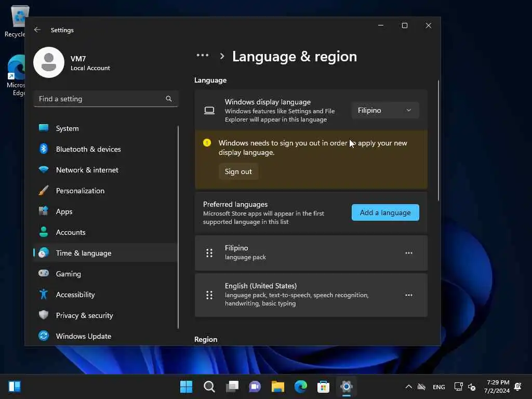Click the yellow warning icon in the sign-out notice
The image size is (532, 399).
coord(207,143)
